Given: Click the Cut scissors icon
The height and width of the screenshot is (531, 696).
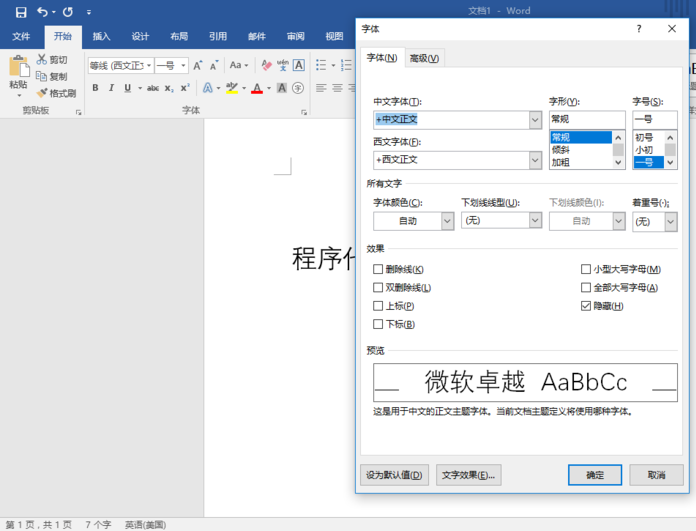Looking at the screenshot, I should [42, 59].
